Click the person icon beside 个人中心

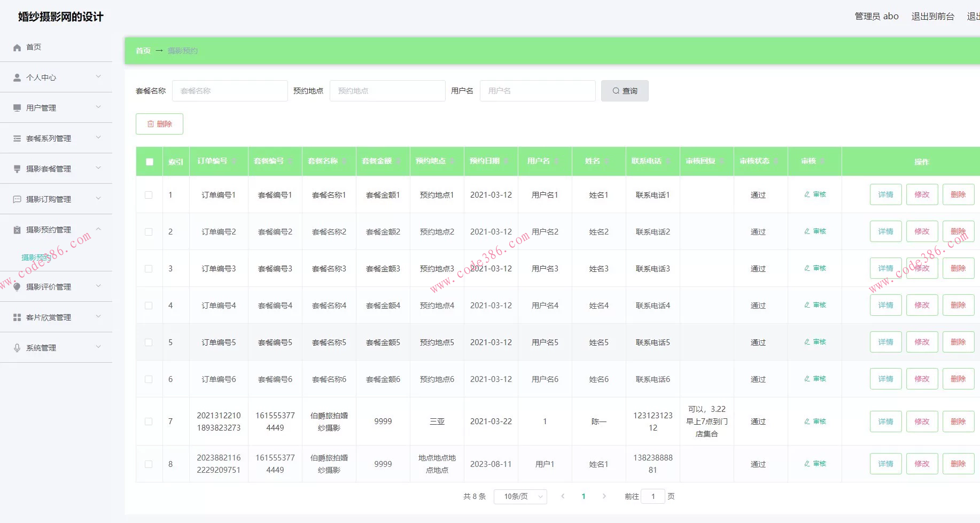[x=17, y=77]
